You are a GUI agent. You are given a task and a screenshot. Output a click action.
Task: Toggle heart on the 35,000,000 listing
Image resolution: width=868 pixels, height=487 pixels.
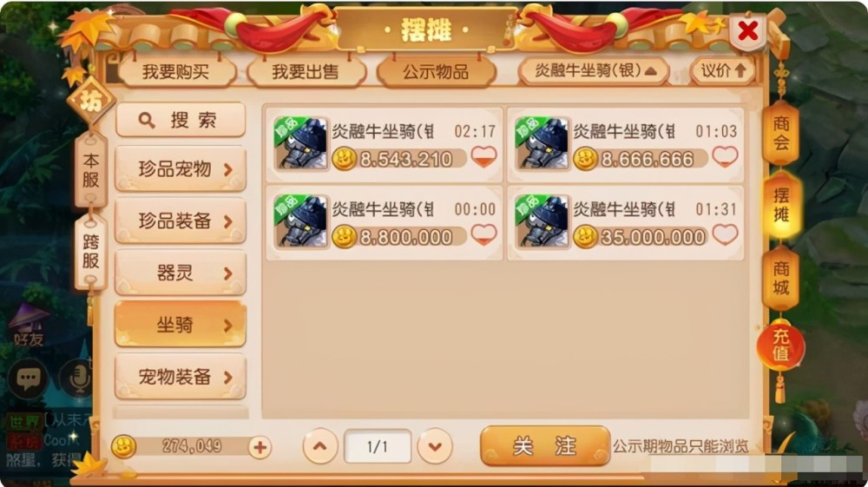(x=725, y=234)
